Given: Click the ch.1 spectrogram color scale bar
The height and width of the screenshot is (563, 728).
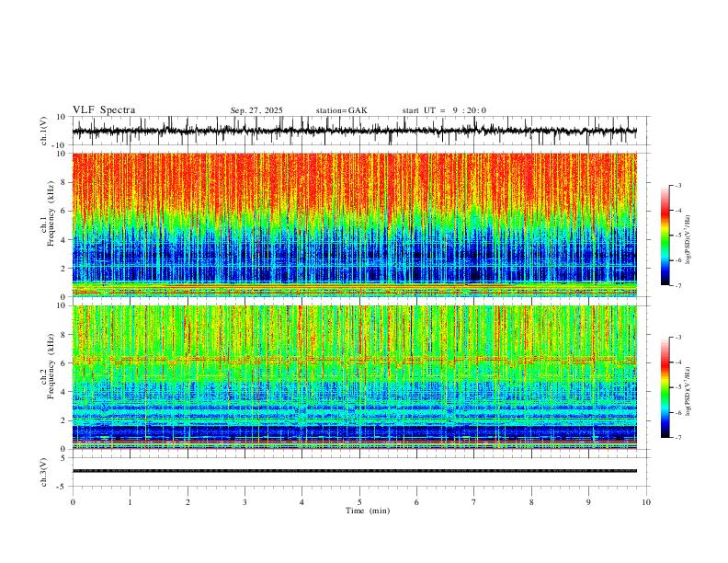Looking at the screenshot, I should click(665, 236).
